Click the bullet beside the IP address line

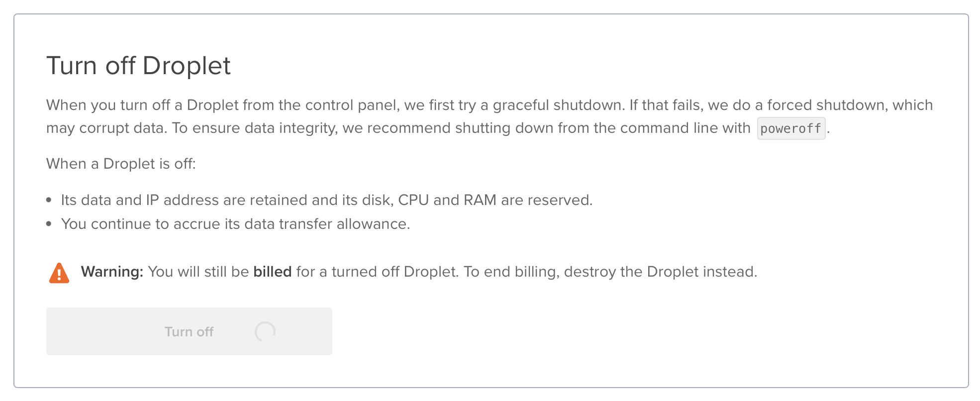pos(49,199)
